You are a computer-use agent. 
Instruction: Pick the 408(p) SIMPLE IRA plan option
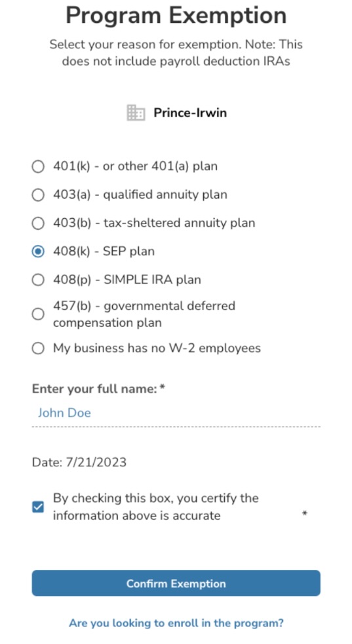[38, 280]
